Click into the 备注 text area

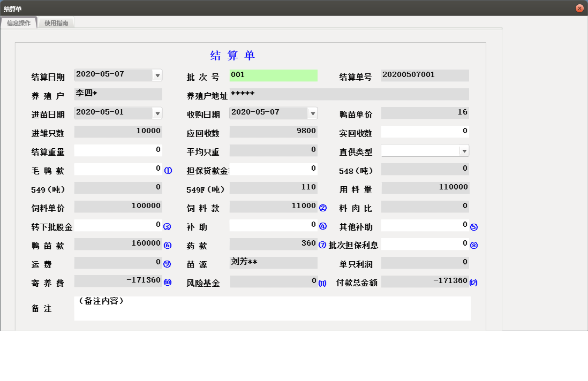tap(272, 309)
